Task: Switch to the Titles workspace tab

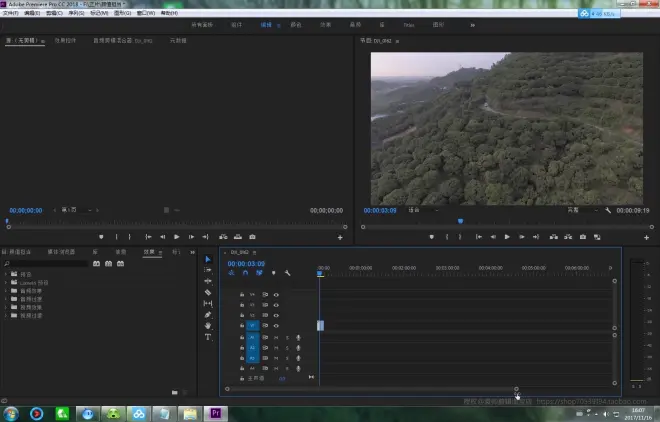Action: [x=409, y=25]
